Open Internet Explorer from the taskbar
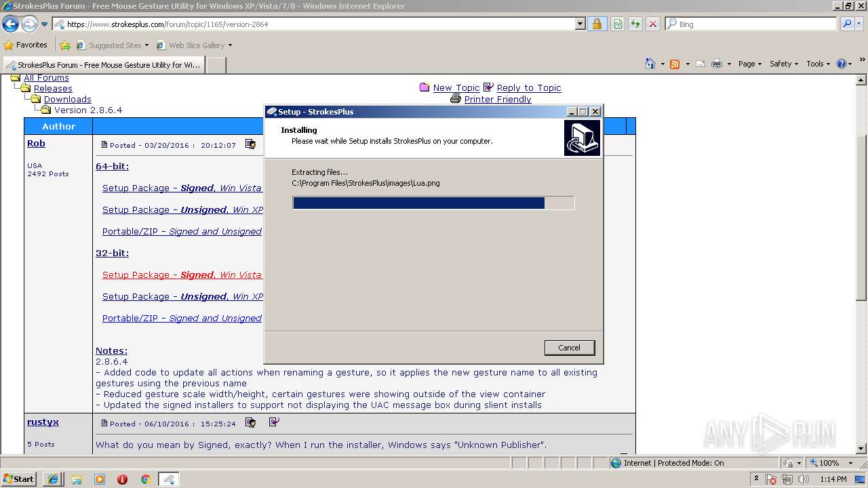This screenshot has height=488, width=868. [x=53, y=479]
